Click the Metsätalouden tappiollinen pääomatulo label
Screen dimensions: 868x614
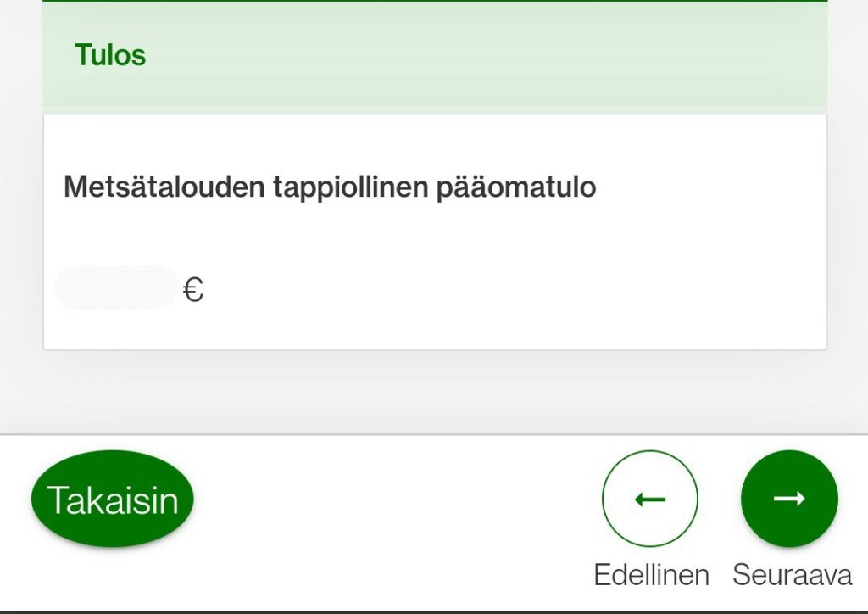tap(330, 187)
